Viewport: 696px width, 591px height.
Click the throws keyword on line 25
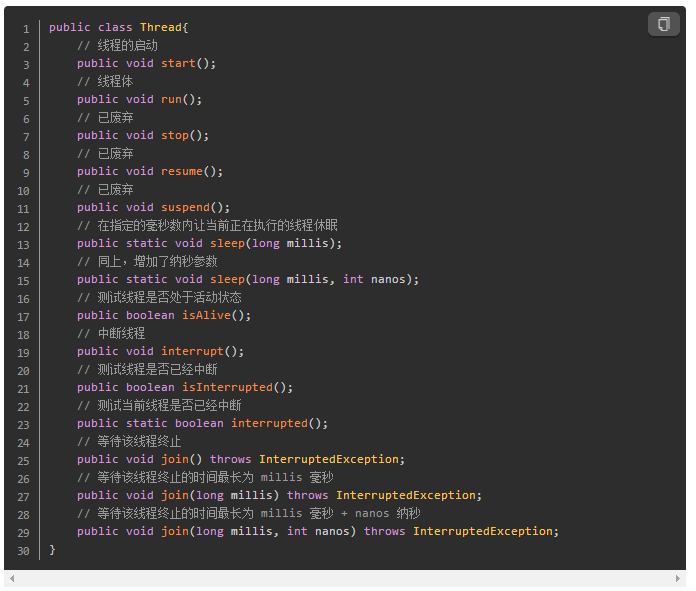[231, 459]
